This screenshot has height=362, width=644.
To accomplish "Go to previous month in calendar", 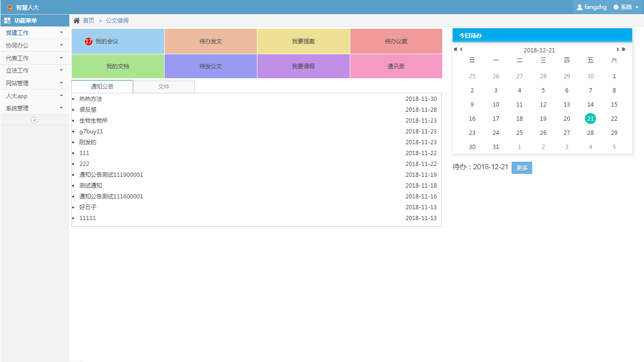I will click(461, 49).
